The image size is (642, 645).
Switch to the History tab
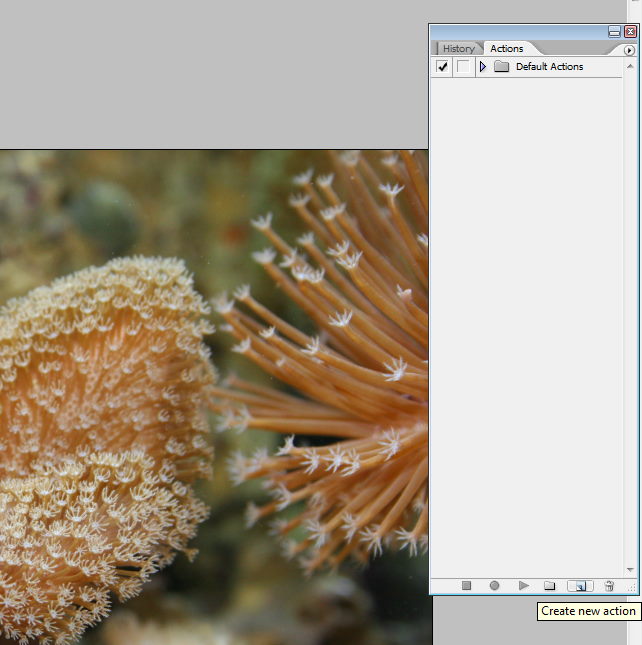[x=459, y=48]
